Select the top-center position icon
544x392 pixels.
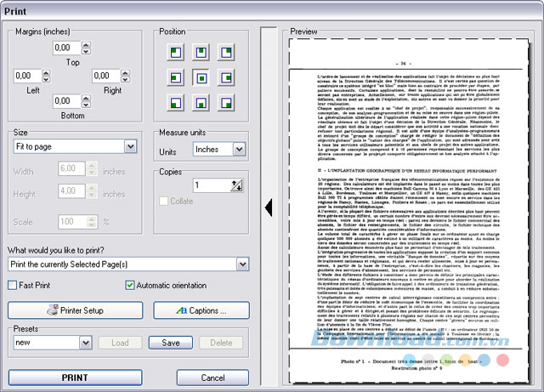pyautogui.click(x=201, y=53)
